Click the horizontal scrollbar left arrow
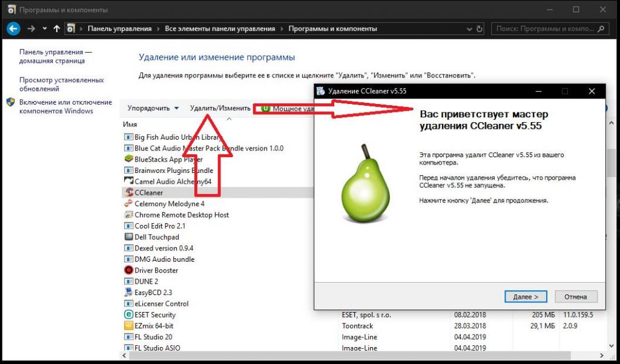Viewport: 620px width, 364px height. 125,356
